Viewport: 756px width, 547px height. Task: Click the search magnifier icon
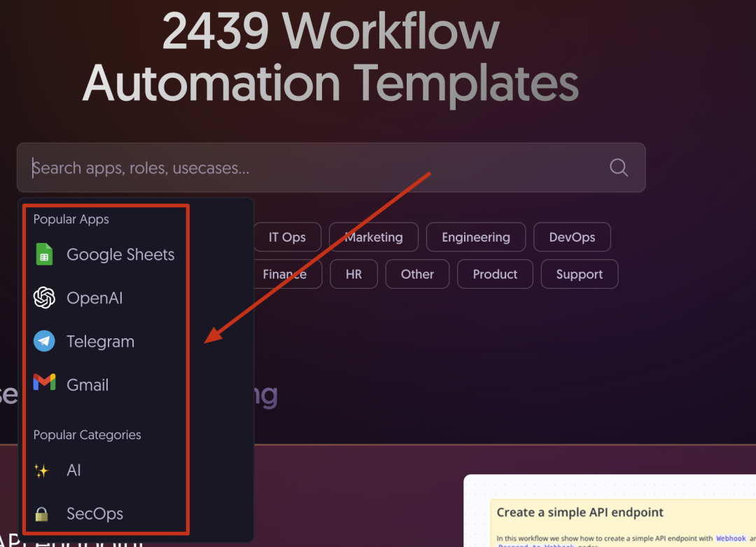(619, 167)
